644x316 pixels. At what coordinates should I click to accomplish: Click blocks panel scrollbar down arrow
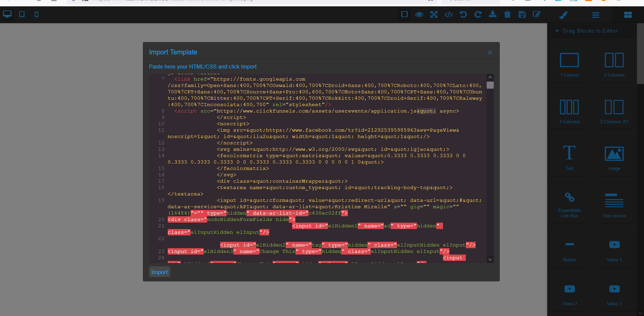pos(640,313)
